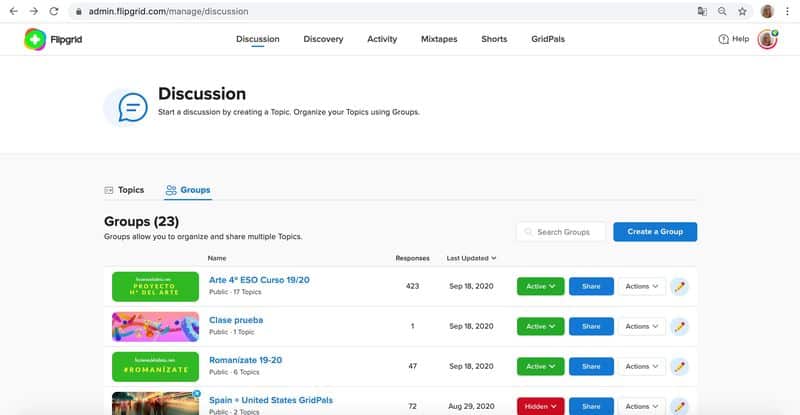
Task: Open Chrome three-dot menu
Action: (x=788, y=11)
